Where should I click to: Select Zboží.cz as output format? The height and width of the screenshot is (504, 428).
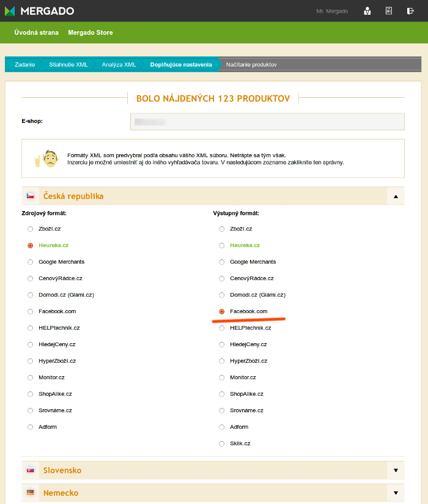[x=222, y=229]
